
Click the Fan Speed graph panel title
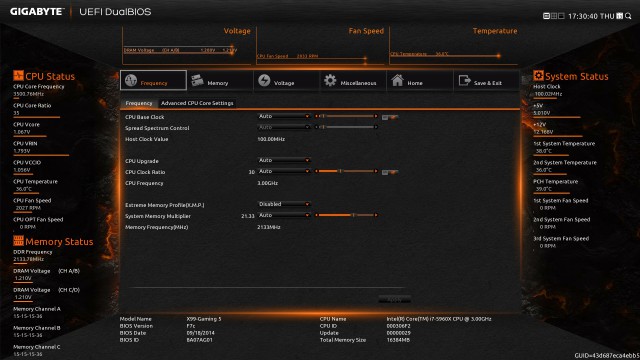(x=366, y=31)
